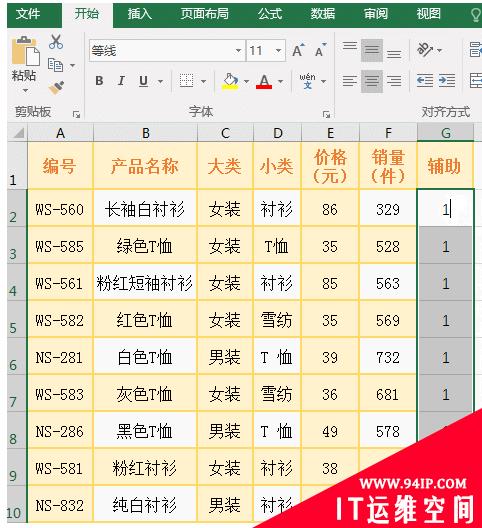Image resolution: width=482 pixels, height=528 pixels.
Task: Click cell WS-560
Action: [60, 209]
